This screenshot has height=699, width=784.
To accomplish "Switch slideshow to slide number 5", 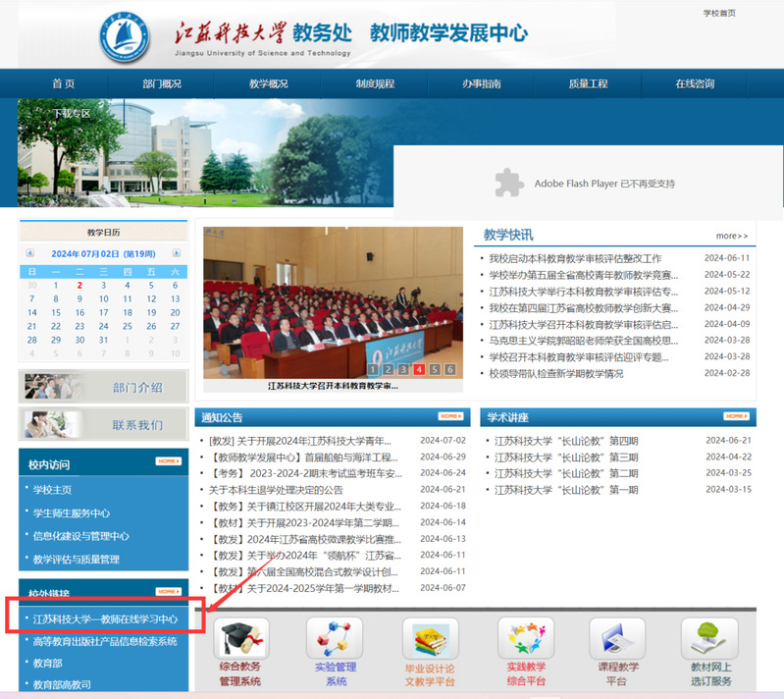I will click(x=433, y=369).
